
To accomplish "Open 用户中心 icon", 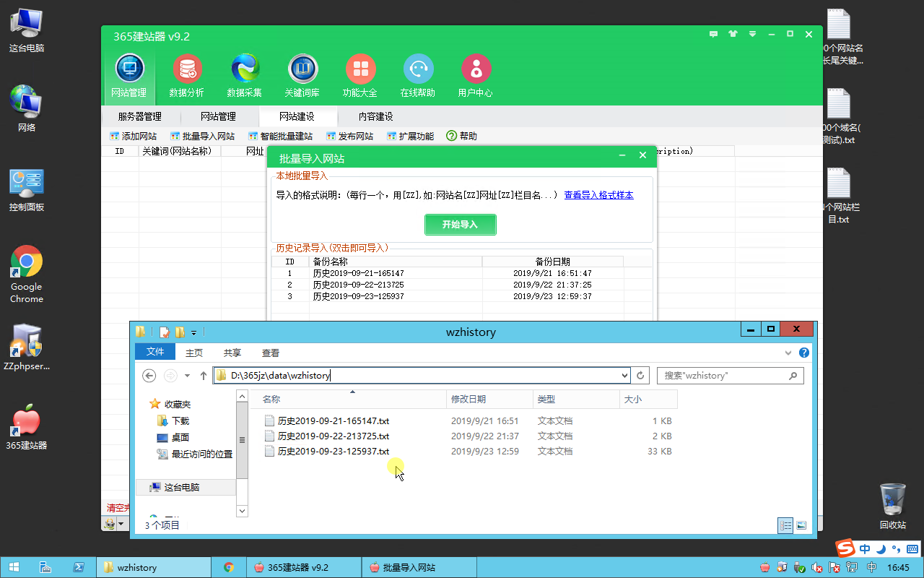I will click(x=476, y=76).
